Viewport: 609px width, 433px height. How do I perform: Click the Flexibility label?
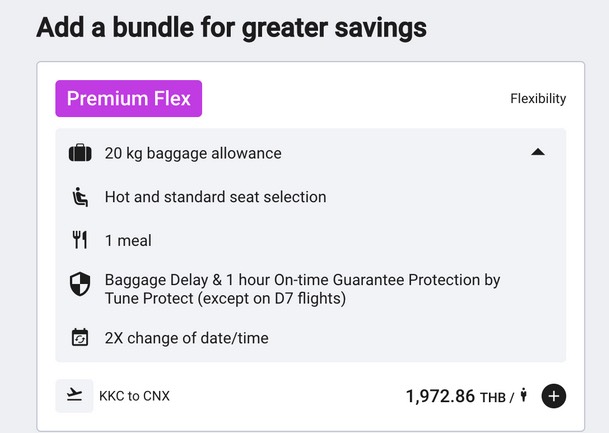click(538, 99)
